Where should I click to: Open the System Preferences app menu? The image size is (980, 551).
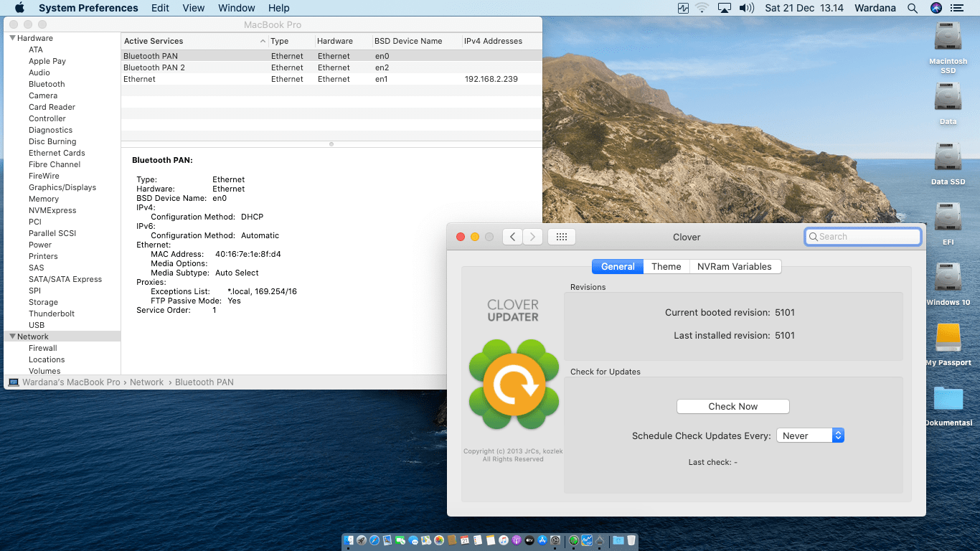[88, 8]
